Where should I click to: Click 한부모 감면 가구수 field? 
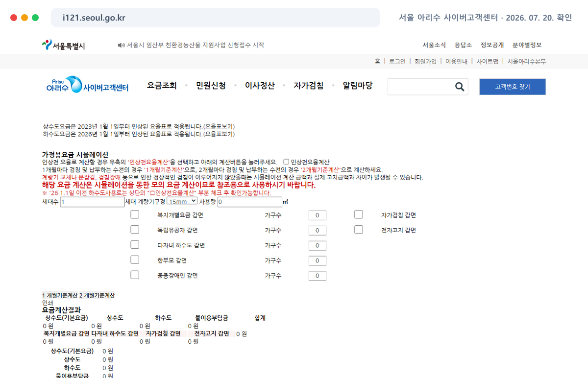[x=318, y=260]
